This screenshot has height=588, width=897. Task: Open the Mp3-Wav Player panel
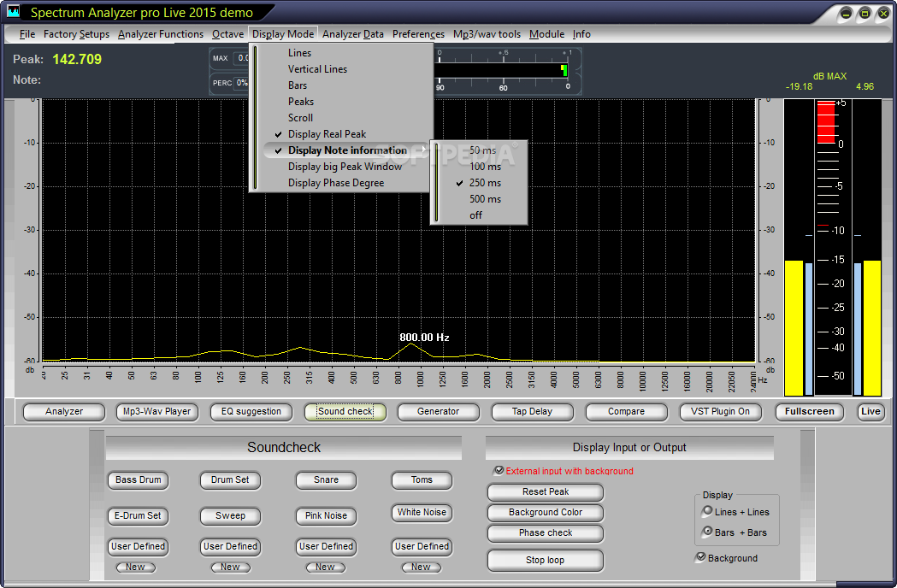click(156, 411)
